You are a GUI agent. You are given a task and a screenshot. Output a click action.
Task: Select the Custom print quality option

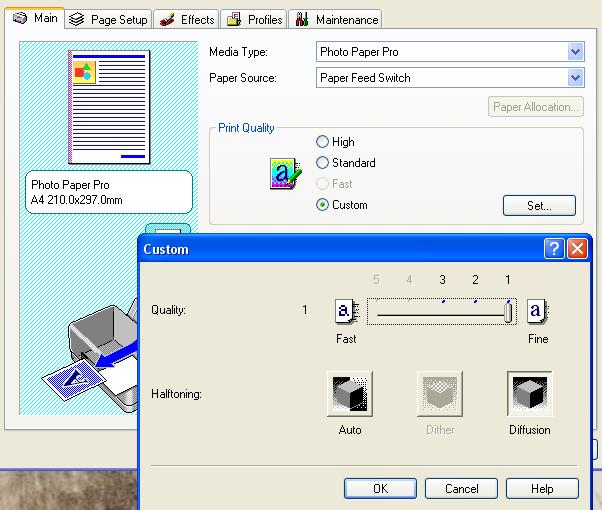point(322,205)
